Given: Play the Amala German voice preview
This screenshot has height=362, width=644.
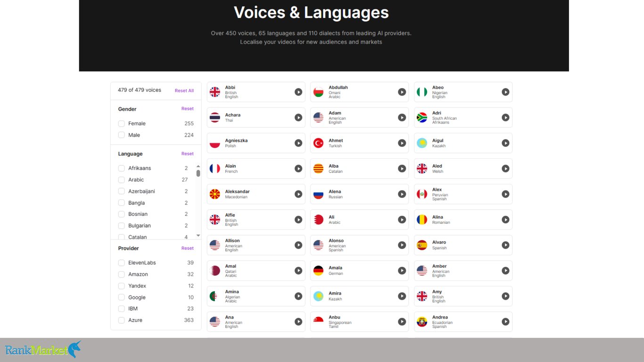Looking at the screenshot, I should pyautogui.click(x=402, y=271).
